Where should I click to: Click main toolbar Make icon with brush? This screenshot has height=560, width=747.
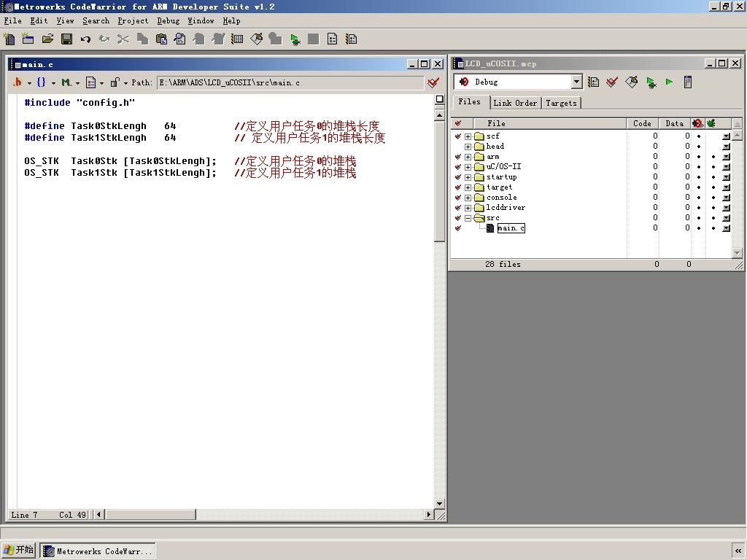pyautogui.click(x=256, y=39)
